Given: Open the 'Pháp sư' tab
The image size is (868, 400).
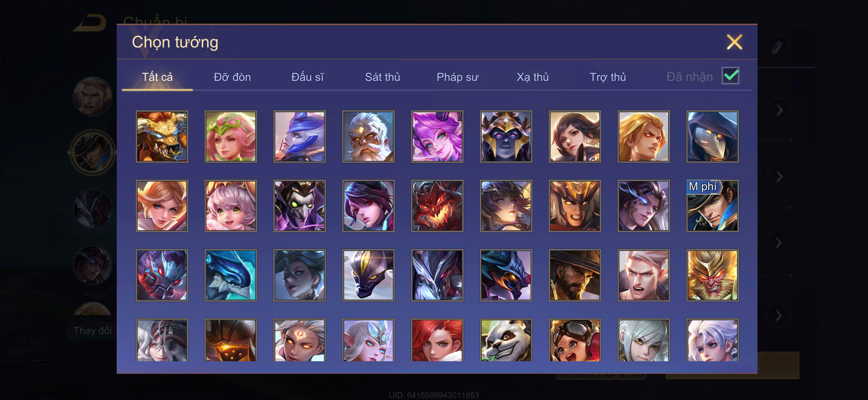Looking at the screenshot, I should [x=457, y=77].
